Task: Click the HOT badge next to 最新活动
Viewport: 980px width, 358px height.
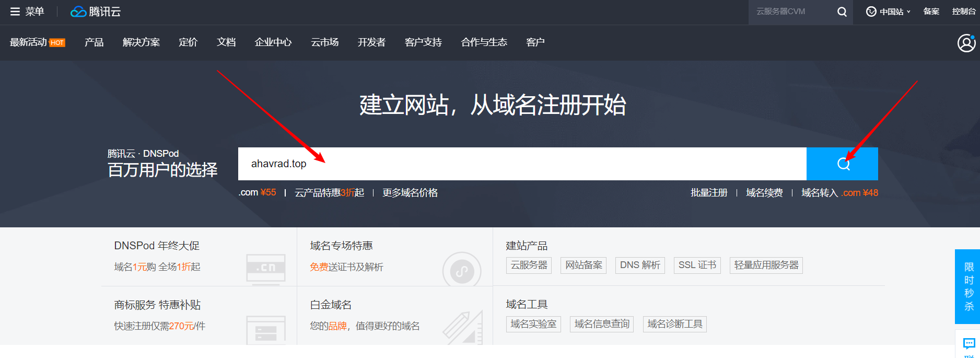Action: click(57, 43)
